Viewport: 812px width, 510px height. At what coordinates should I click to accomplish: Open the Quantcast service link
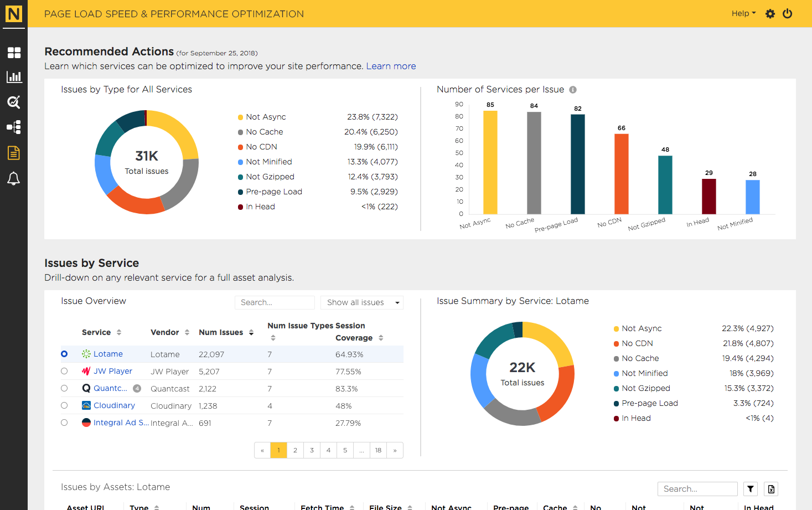pos(110,388)
